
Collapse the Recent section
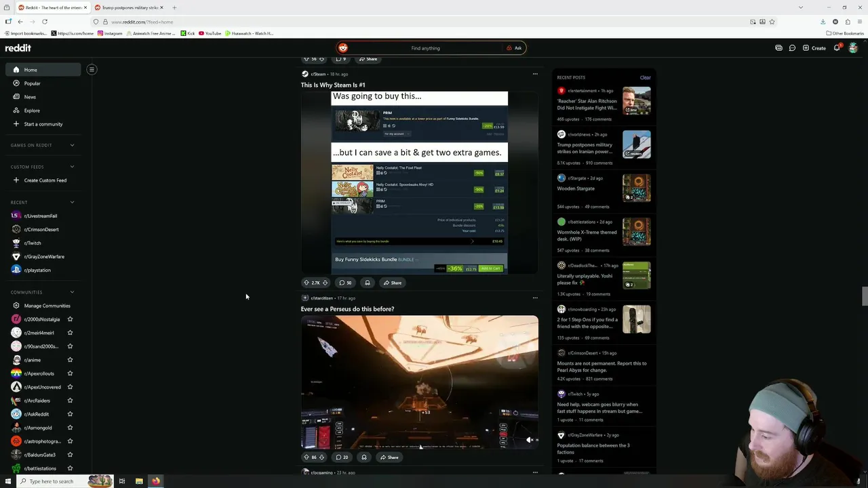tap(72, 202)
